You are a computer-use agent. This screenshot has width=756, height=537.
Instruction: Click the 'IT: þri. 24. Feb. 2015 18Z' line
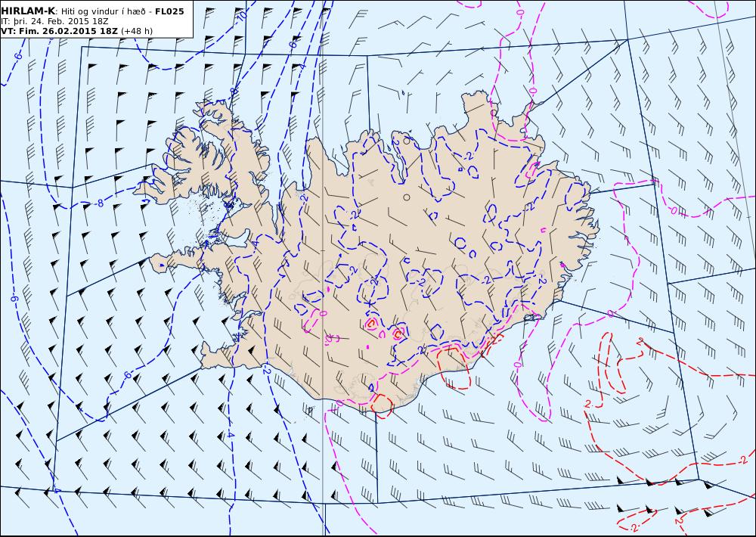pos(54,21)
